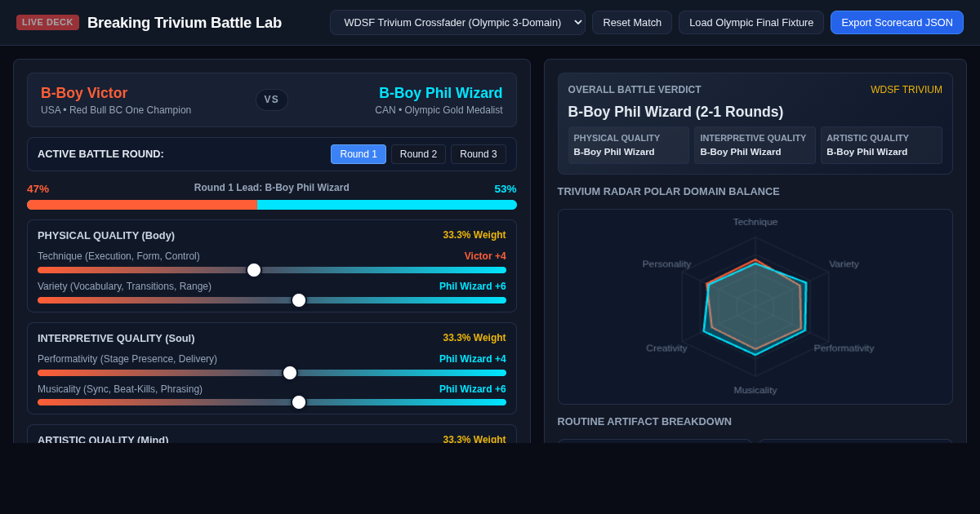Click the Variety axis label on radar

tap(844, 264)
